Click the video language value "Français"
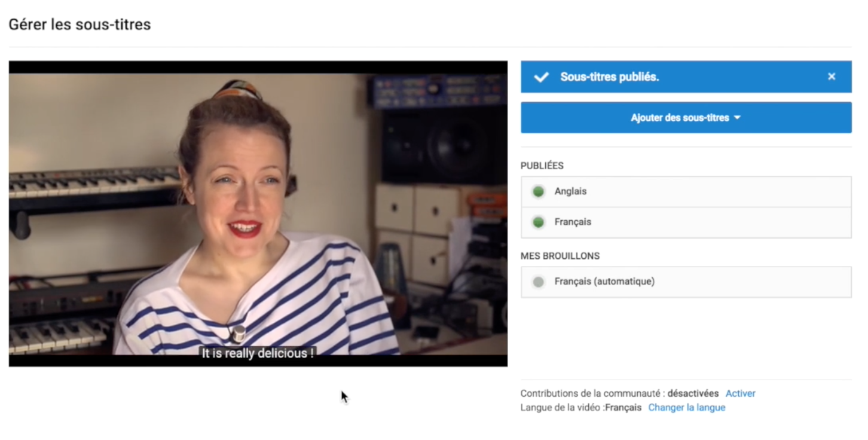This screenshot has height=440, width=868. coord(623,408)
